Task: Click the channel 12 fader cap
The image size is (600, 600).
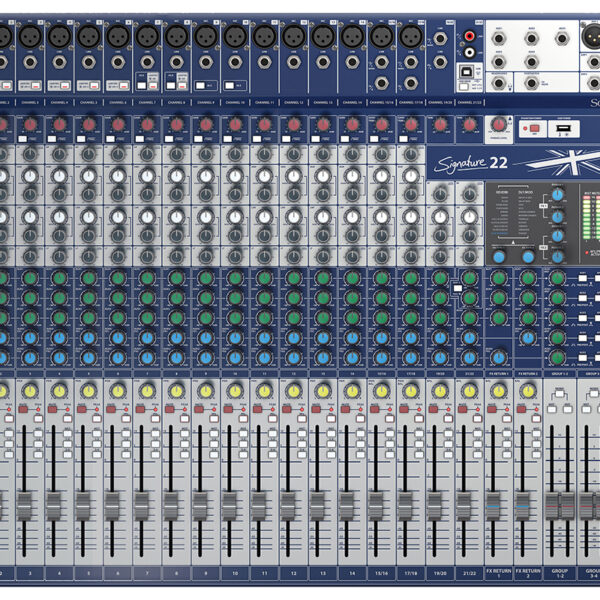Action: coord(288,507)
